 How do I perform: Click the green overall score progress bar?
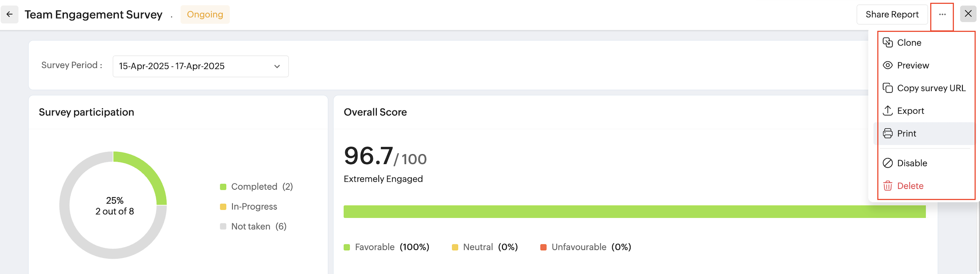point(634,212)
